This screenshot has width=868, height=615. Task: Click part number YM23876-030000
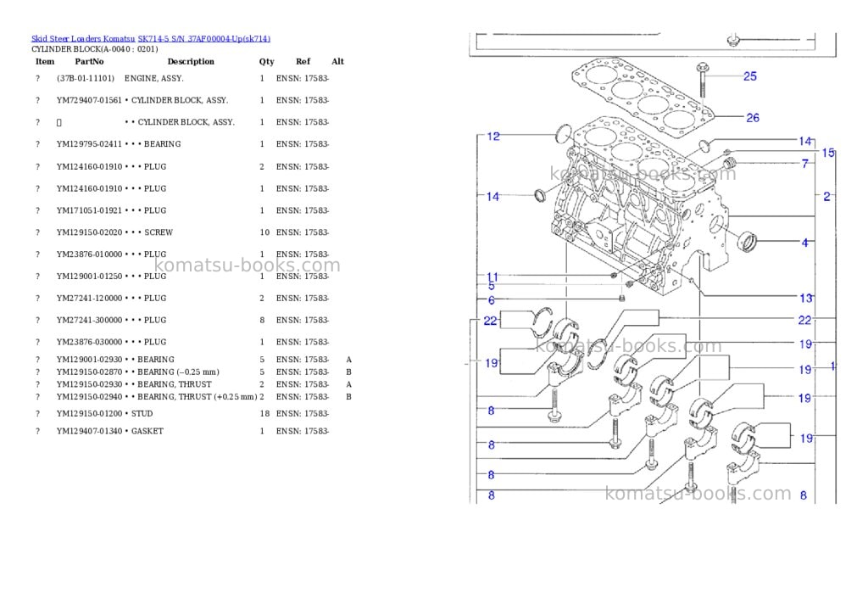click(89, 343)
